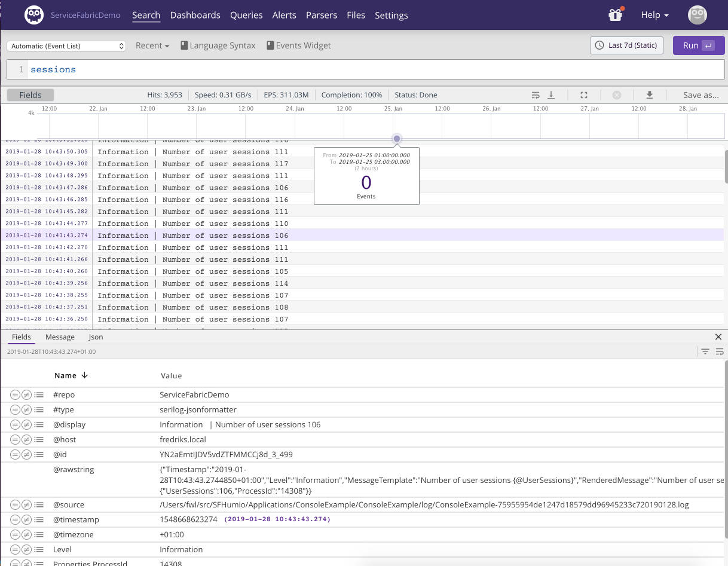Viewport: 728px width, 566px height.
Task: Expand the Recent queries dropdown
Action: pyautogui.click(x=152, y=46)
